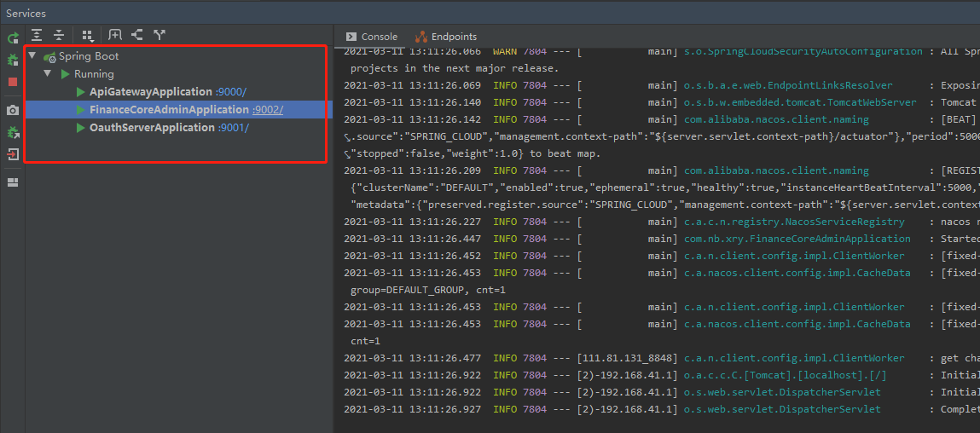Click the timestamp 2021-03-11 13:11:26.140
Viewport: 980px width, 433px height.
coord(413,102)
